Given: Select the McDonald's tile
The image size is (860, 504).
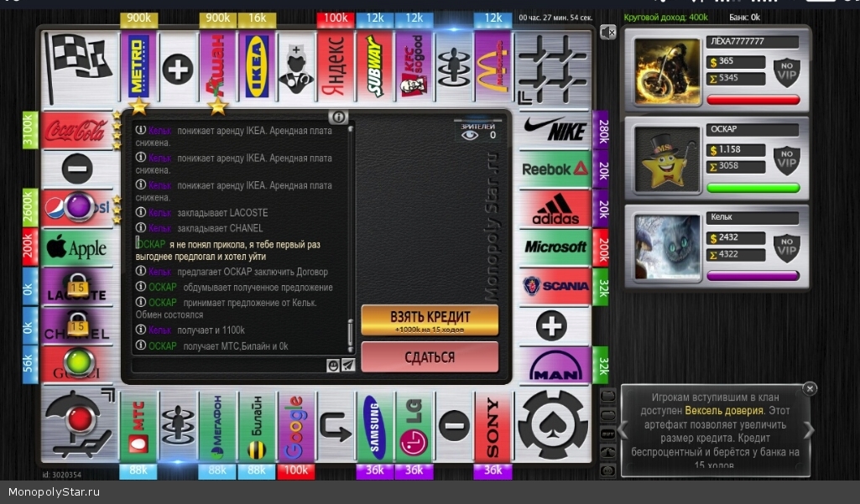Looking at the screenshot, I should click(493, 66).
